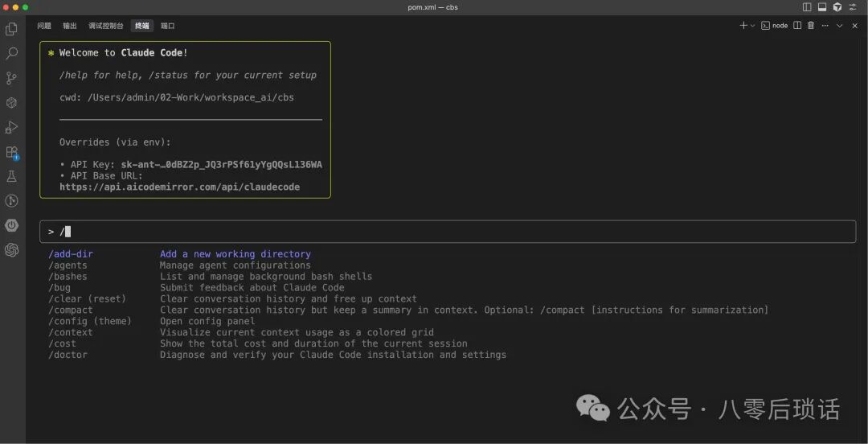The image size is (868, 444).
Task: Open the terminal panel more actions menu
Action: coord(825,26)
